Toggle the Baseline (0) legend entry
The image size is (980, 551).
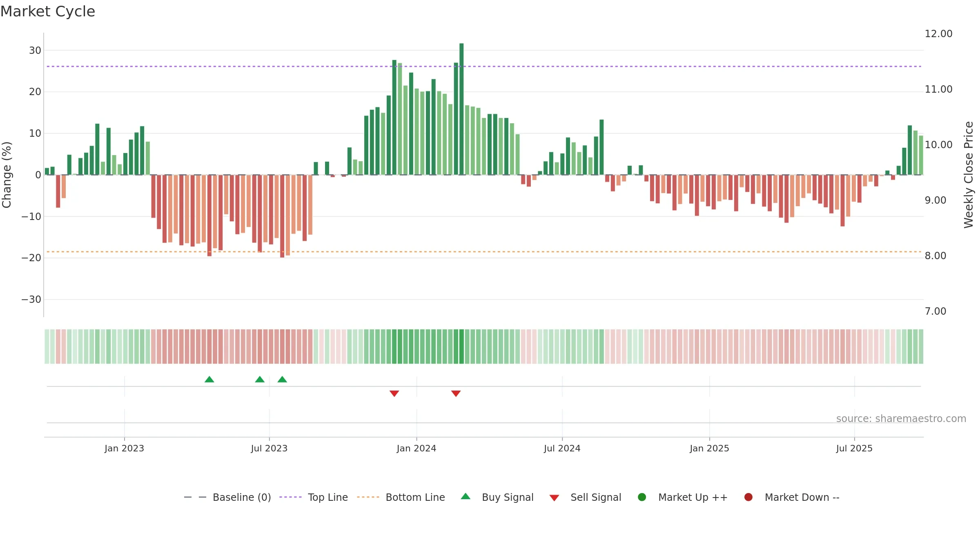[227, 497]
